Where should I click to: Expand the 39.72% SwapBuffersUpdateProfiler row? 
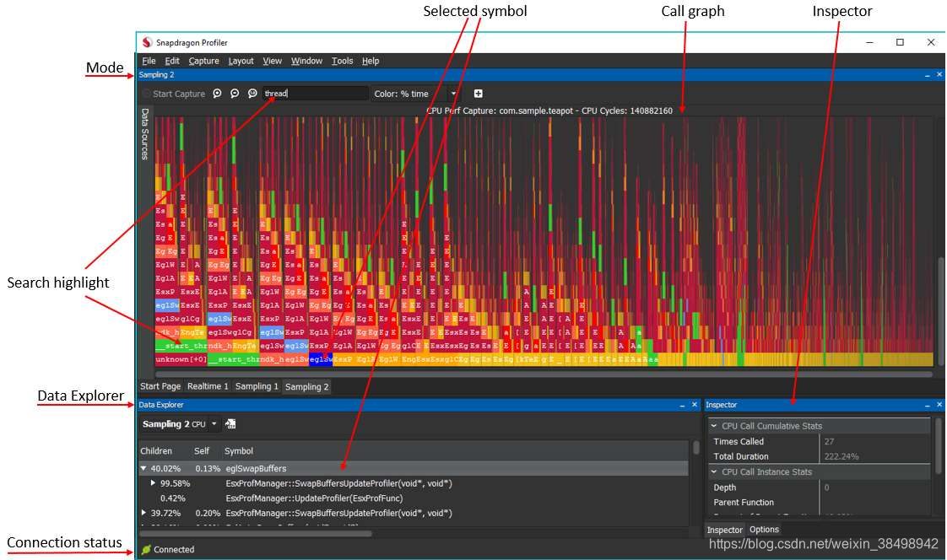coord(143,513)
